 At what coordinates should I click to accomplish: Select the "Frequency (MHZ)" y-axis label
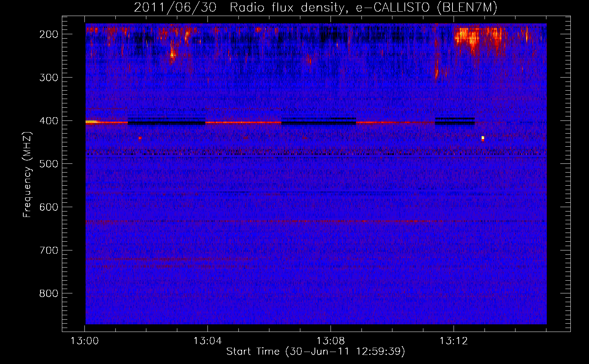click(x=27, y=174)
